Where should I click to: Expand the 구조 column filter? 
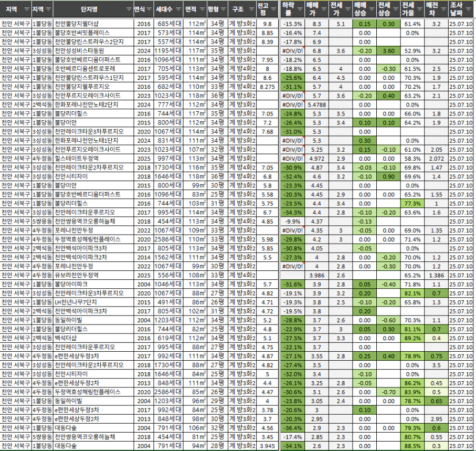[x=252, y=9]
